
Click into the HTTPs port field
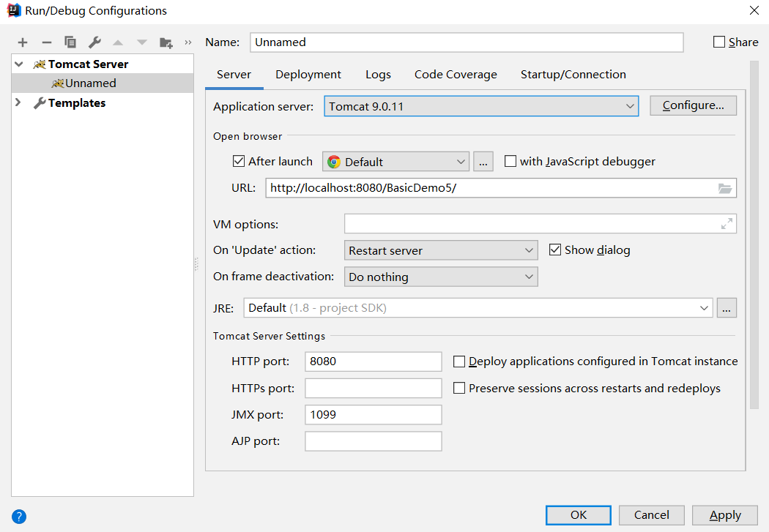[373, 389]
